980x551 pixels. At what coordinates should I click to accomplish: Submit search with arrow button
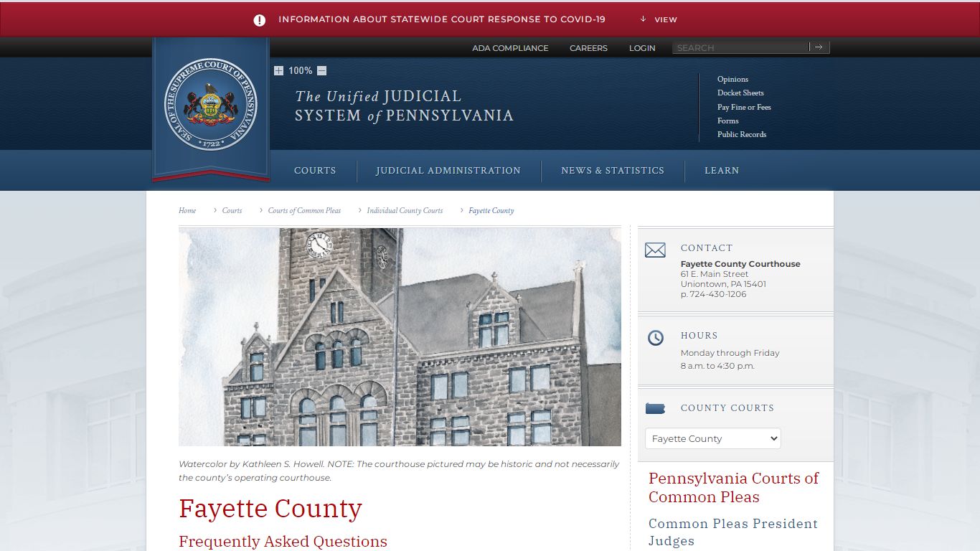[819, 47]
